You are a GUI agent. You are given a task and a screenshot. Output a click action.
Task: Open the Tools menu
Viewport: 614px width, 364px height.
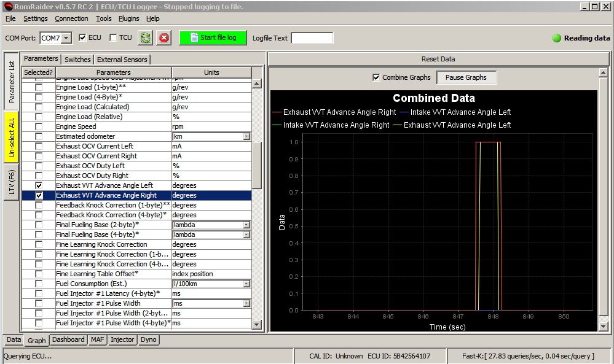103,18
